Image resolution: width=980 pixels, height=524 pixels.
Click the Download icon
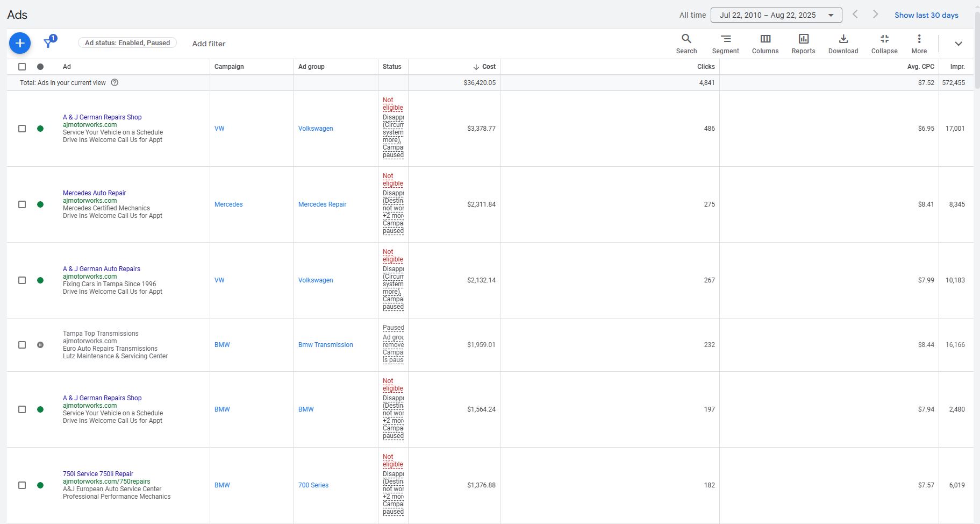(x=843, y=44)
